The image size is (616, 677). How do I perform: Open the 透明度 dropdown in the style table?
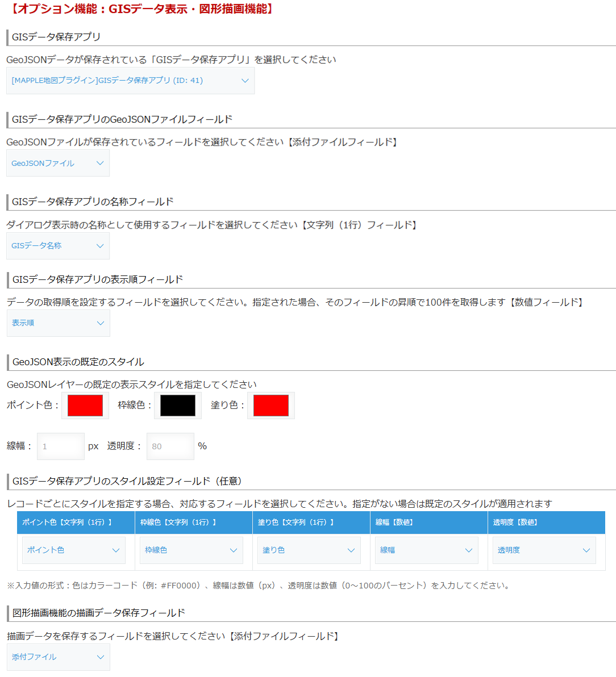pyautogui.click(x=543, y=550)
